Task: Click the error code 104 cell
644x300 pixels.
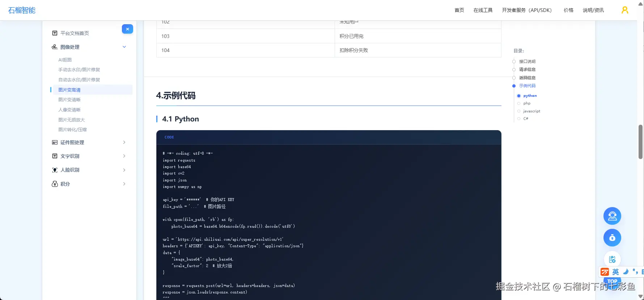Action: point(245,50)
